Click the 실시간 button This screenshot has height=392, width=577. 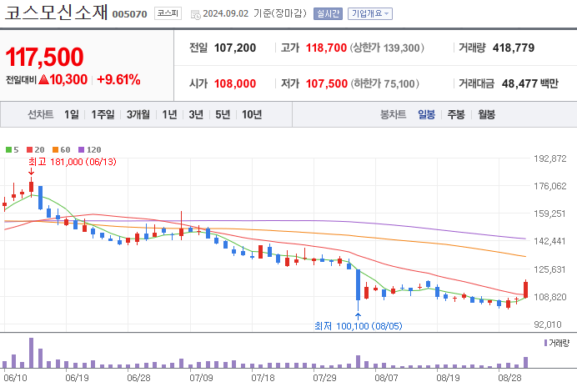click(x=328, y=13)
